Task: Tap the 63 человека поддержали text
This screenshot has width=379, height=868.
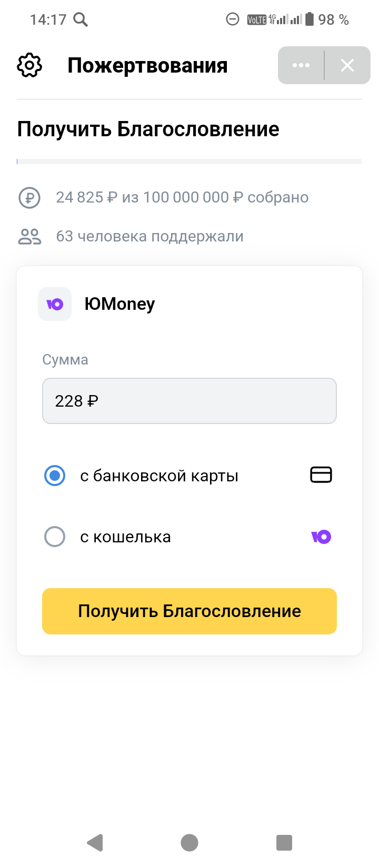Action: pyautogui.click(x=149, y=237)
